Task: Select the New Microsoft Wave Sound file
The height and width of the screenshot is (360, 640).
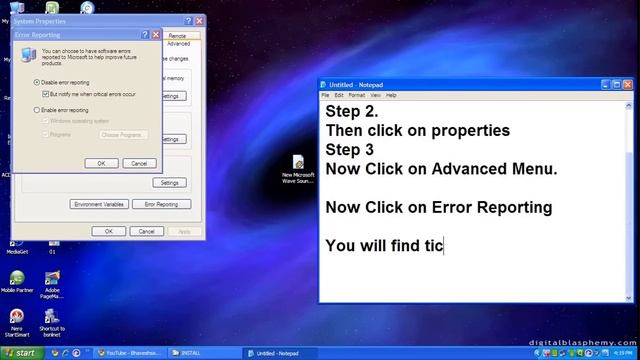Action: pos(298,169)
